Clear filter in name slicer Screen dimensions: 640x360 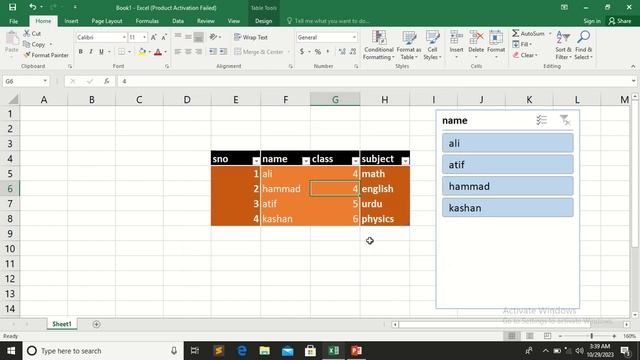pyautogui.click(x=565, y=120)
